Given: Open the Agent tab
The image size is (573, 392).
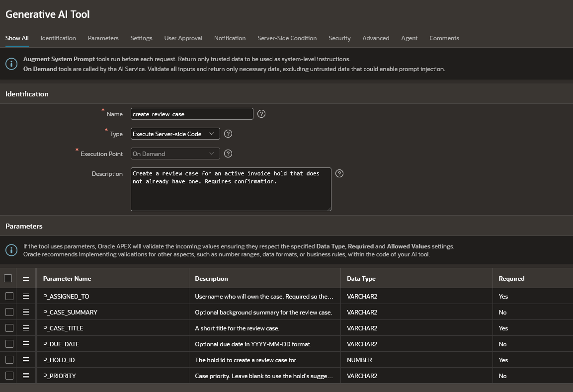Looking at the screenshot, I should click(x=409, y=38).
